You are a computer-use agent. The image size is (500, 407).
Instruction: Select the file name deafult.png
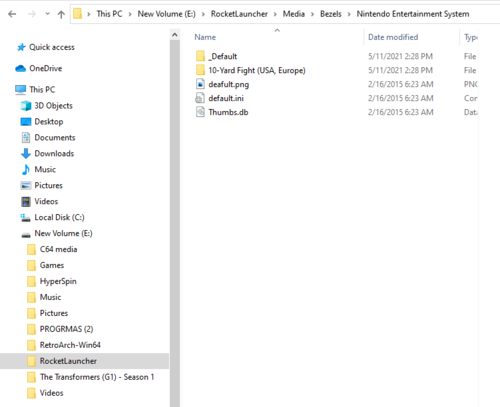(229, 84)
